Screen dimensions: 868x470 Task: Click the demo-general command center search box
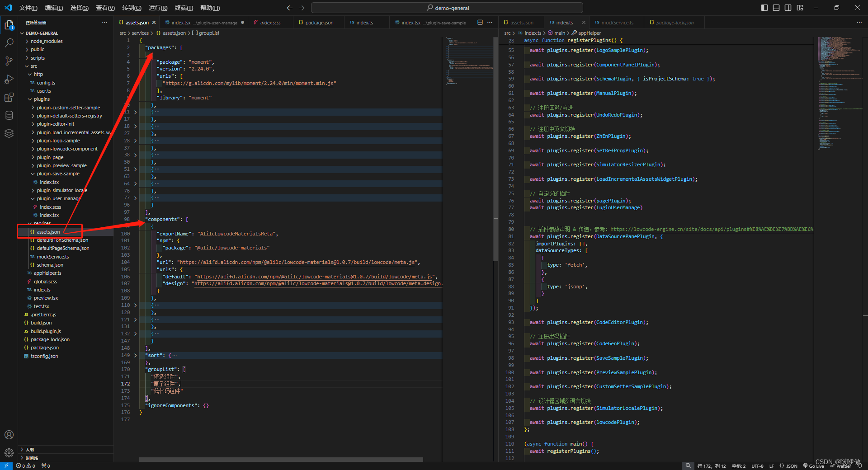click(x=447, y=8)
